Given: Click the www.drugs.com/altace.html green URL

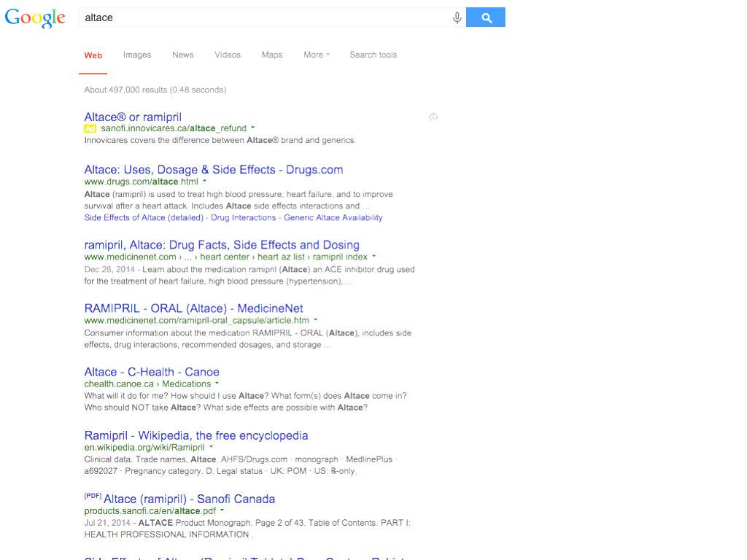Looking at the screenshot, I should click(x=141, y=182).
